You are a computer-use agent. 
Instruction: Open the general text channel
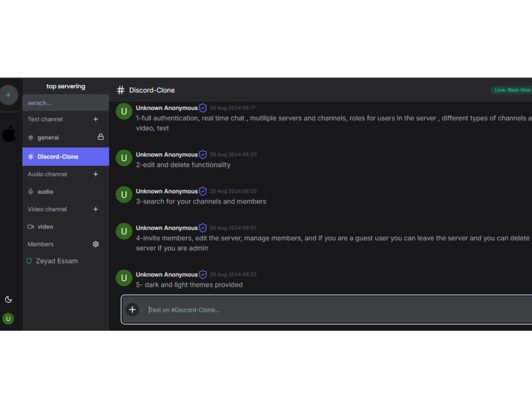[x=66, y=137]
